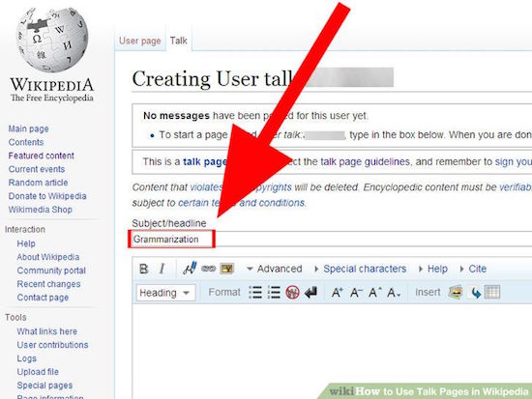
Task: Click the Small text A- icon
Action: pyautogui.click(x=356, y=292)
